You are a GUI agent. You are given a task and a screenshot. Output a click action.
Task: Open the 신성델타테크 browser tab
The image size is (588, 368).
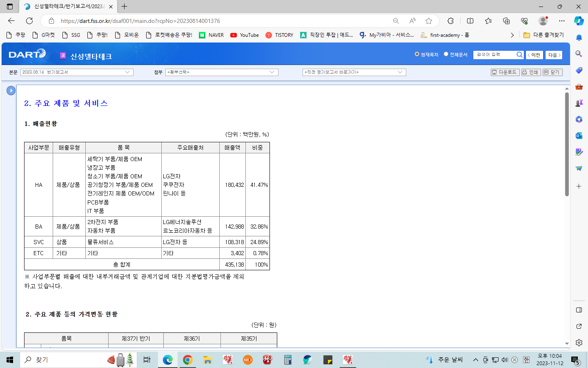click(x=69, y=7)
